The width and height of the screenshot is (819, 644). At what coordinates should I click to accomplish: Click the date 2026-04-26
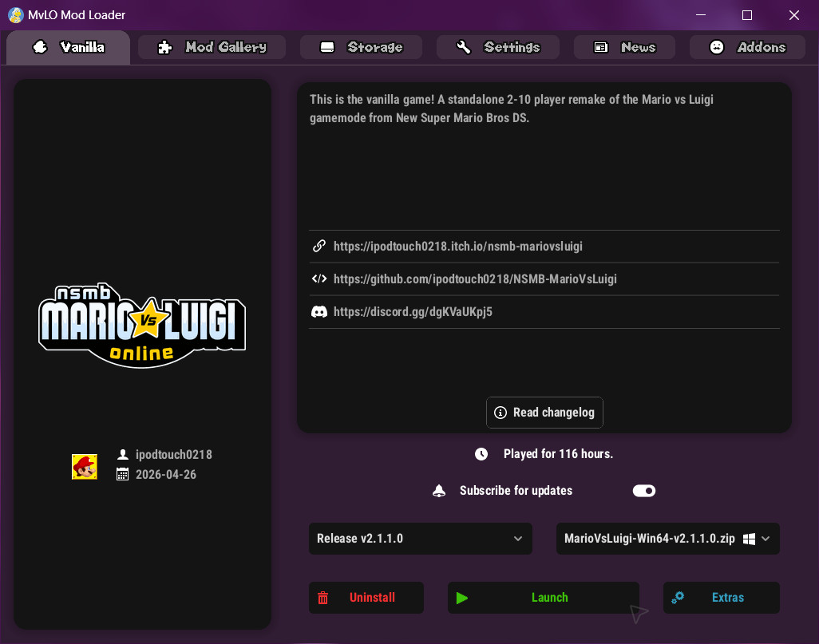166,475
